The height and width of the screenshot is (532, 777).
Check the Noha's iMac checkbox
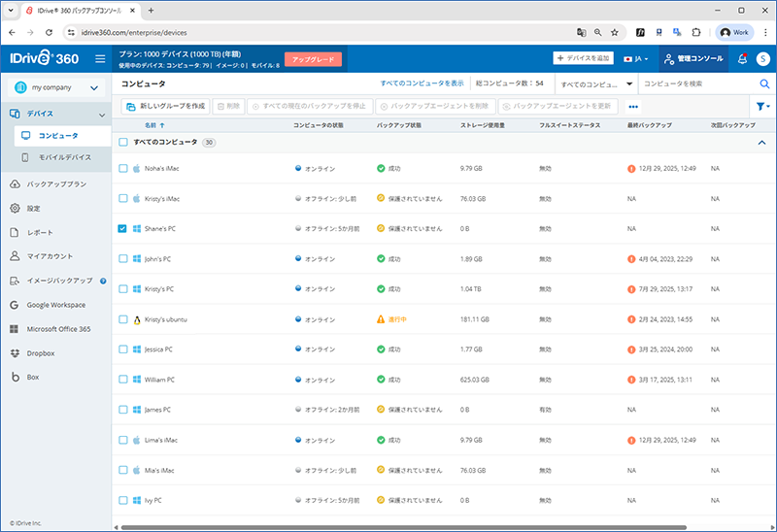point(122,168)
